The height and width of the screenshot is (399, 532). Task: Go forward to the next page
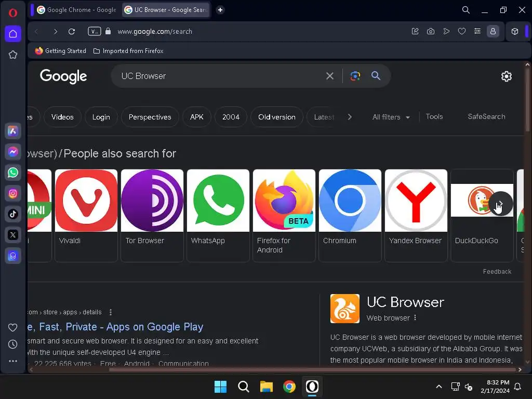(55, 32)
